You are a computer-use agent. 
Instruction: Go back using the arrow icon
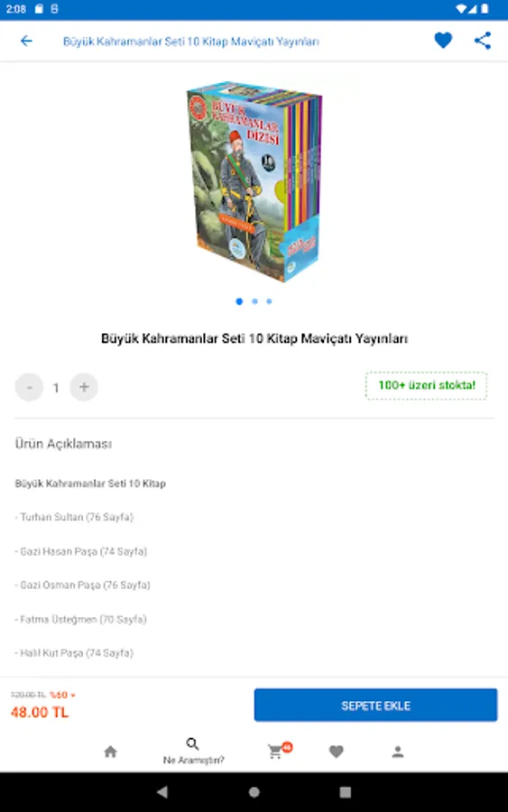26,41
